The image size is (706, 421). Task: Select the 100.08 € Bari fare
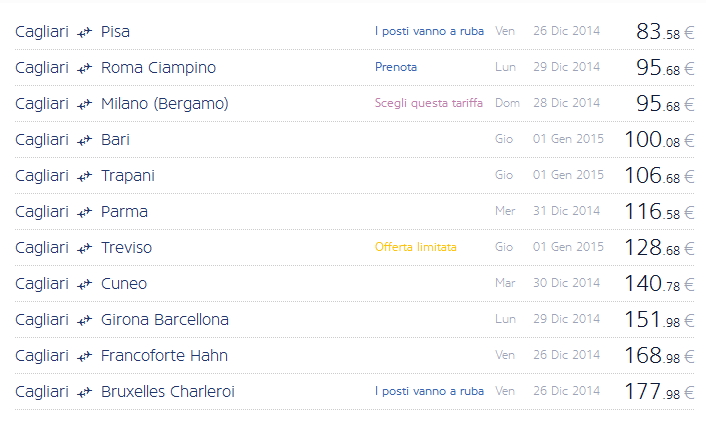click(x=658, y=140)
